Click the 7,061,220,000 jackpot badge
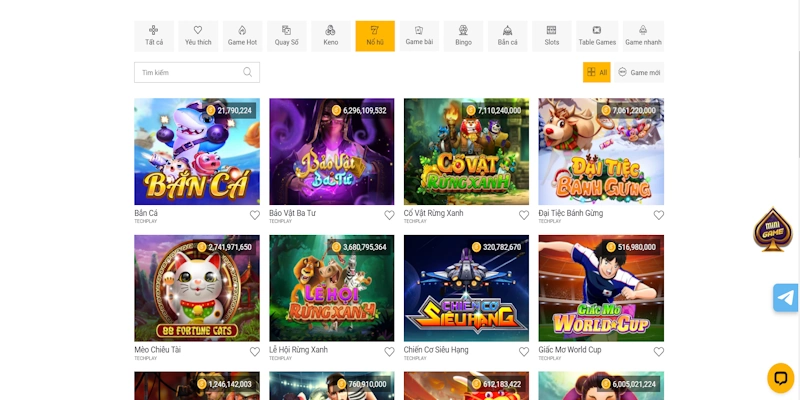800x400 pixels. [x=629, y=110]
